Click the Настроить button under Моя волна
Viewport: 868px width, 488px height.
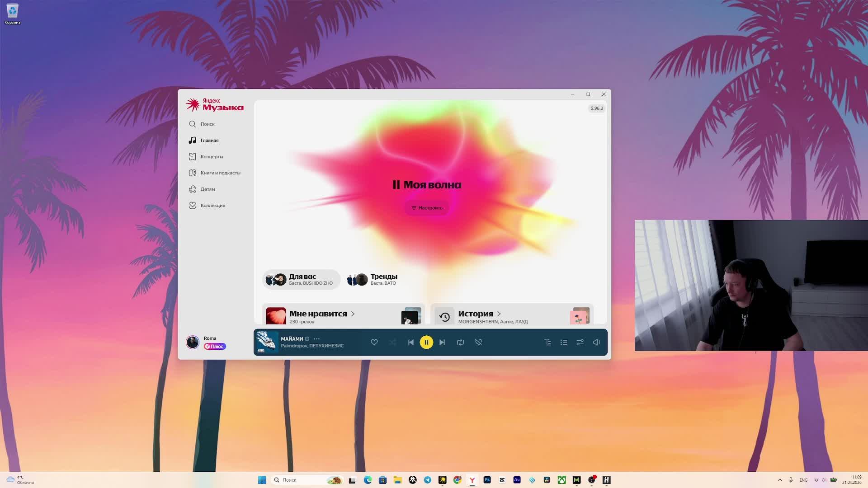coord(427,208)
